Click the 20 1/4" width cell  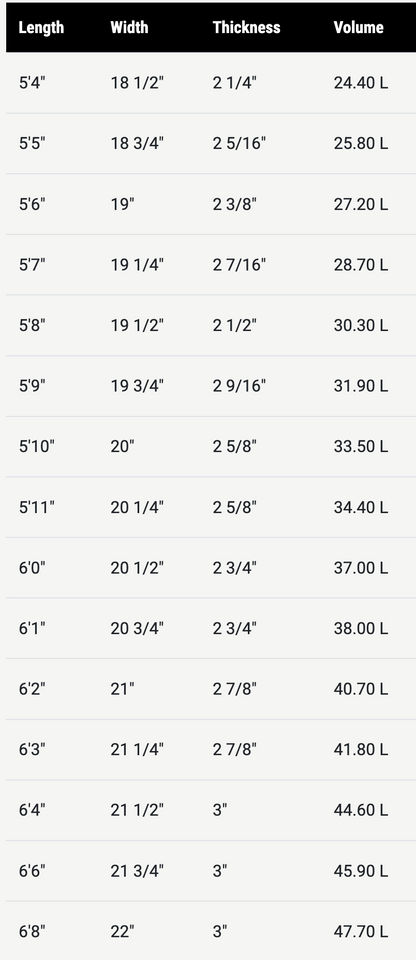click(x=137, y=507)
